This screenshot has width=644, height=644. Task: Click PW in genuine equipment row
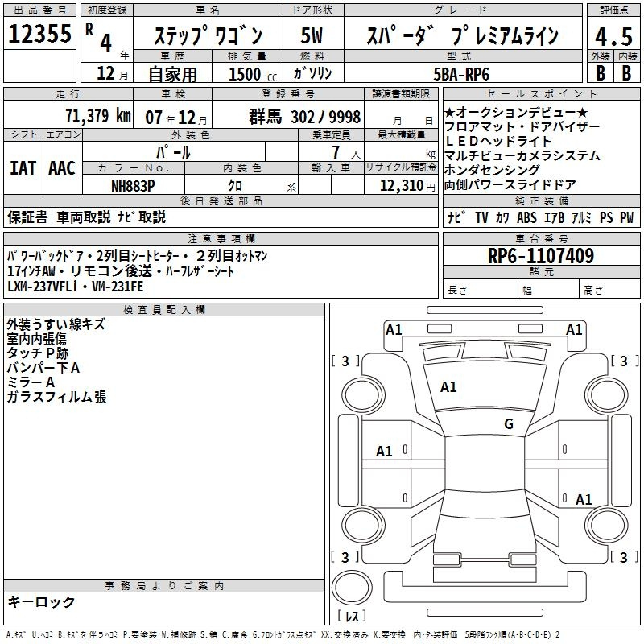point(627,217)
